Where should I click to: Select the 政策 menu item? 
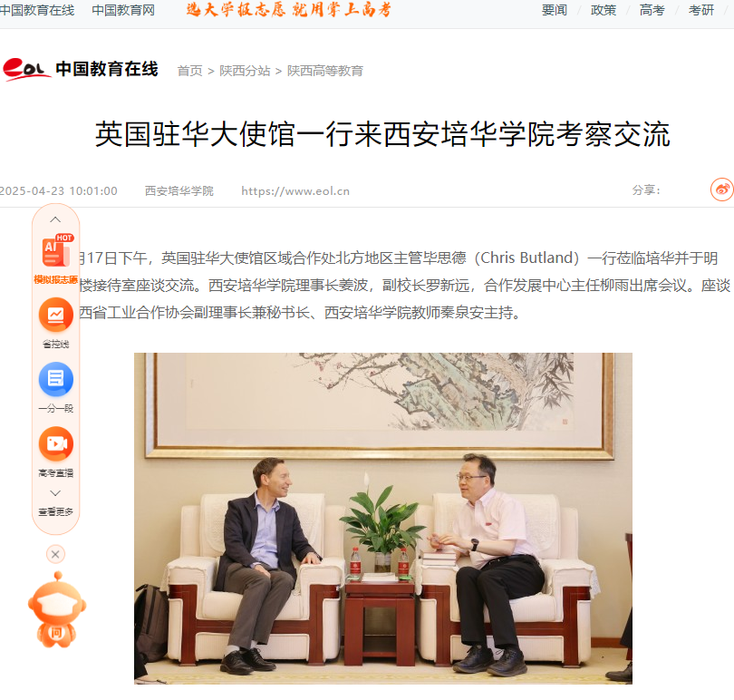coord(603,10)
